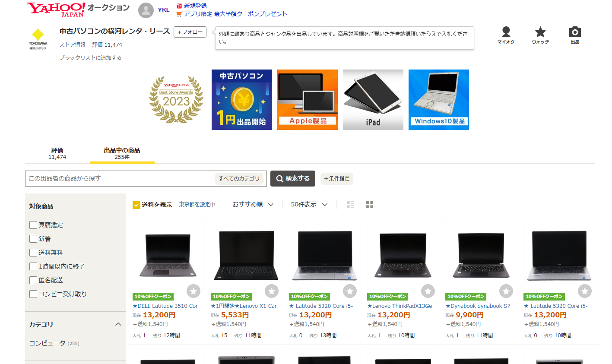This screenshot has width=612, height=364.
Task: Check the 新着 filter
Action: [x=33, y=239]
